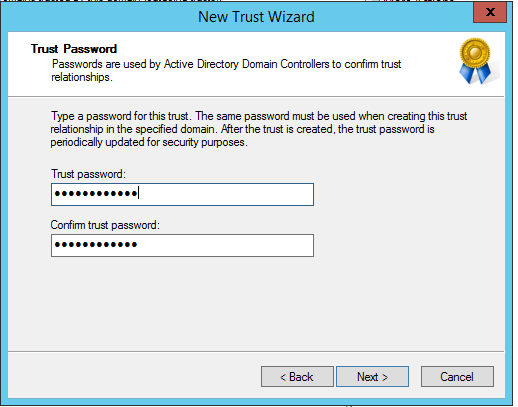Image resolution: width=518 pixels, height=407 pixels.
Task: Click the masked dots in Trust password box
Action: [x=96, y=193]
